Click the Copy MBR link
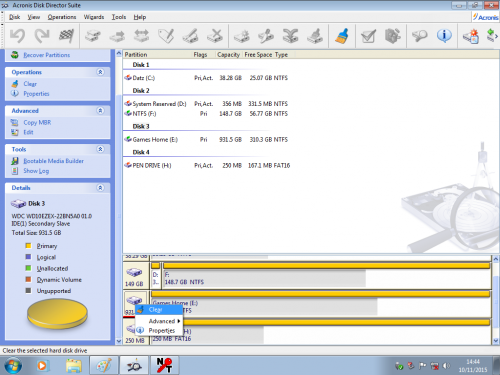The image size is (500, 375). click(37, 122)
